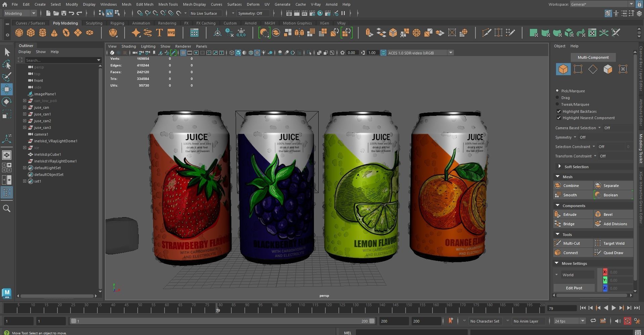Viewport: 644px width, 335px height.
Task: Click the Save Scene icon
Action: [x=63, y=13]
